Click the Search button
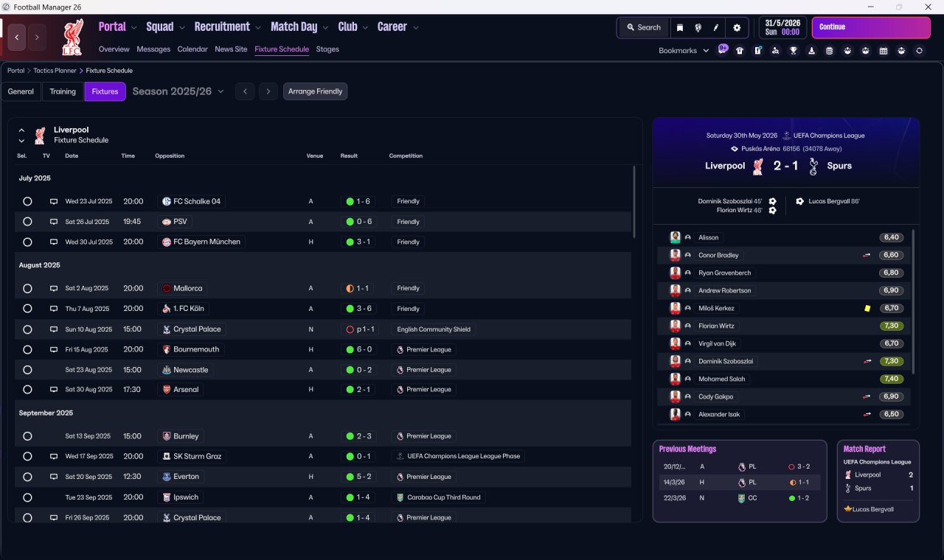This screenshot has width=944, height=560. (644, 28)
